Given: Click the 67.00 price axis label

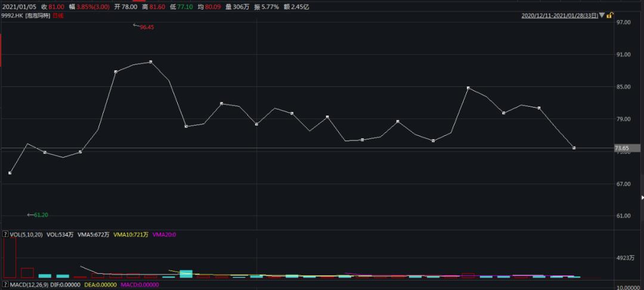Looking at the screenshot, I should click(x=623, y=184).
